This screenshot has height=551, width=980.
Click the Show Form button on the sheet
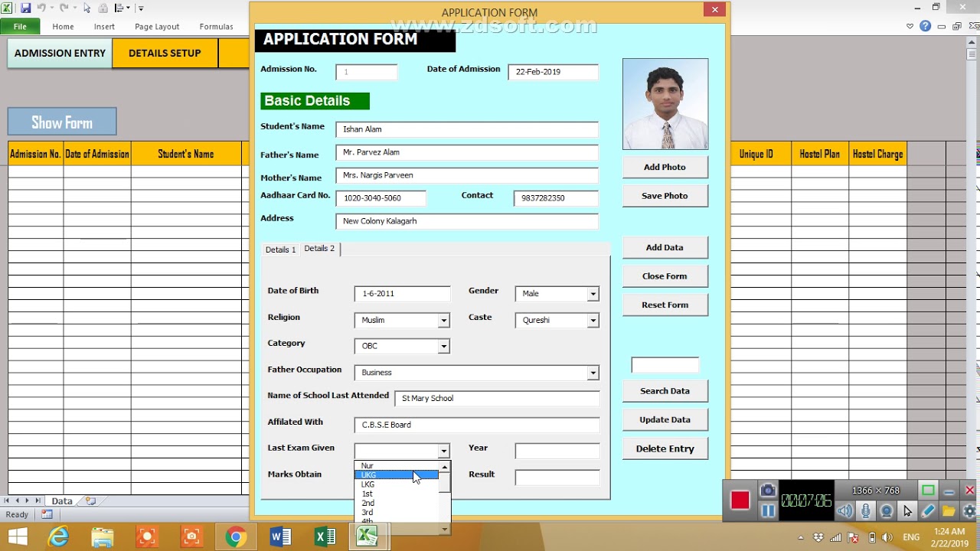(x=62, y=122)
